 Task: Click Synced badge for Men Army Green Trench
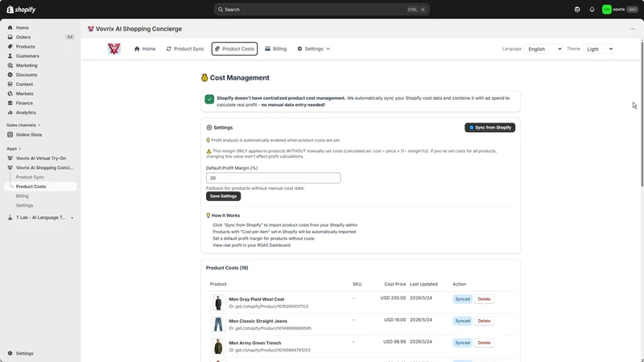point(462,343)
